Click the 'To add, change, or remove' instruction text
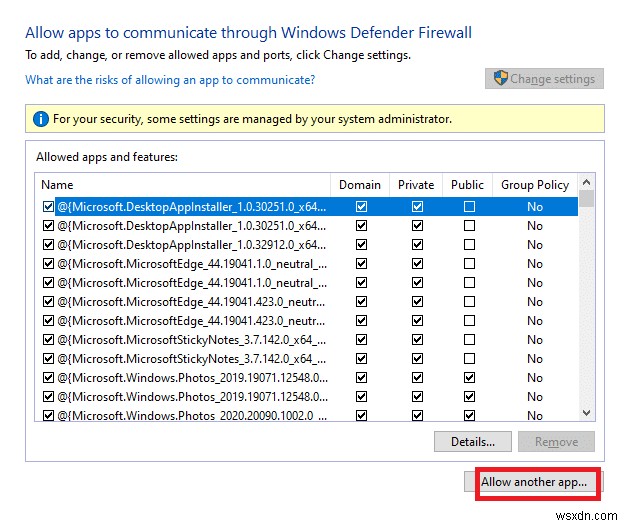 pyautogui.click(x=218, y=55)
